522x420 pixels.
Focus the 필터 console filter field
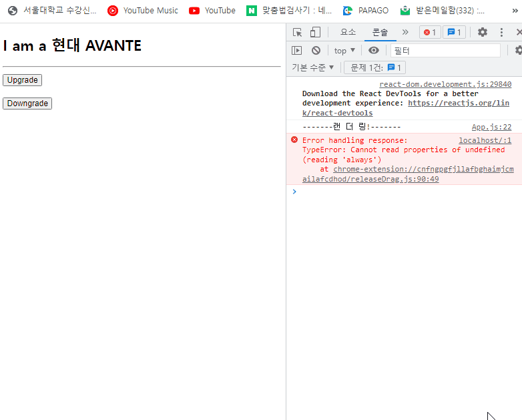pyautogui.click(x=445, y=51)
